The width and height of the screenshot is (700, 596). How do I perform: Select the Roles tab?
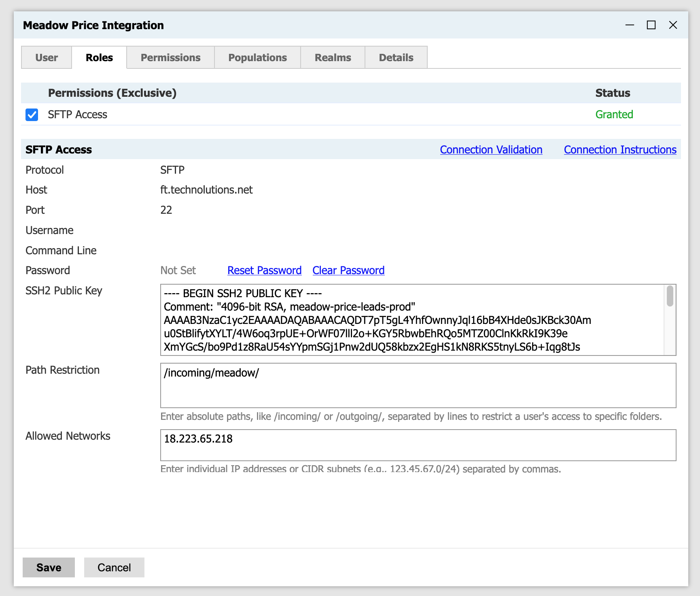99,57
